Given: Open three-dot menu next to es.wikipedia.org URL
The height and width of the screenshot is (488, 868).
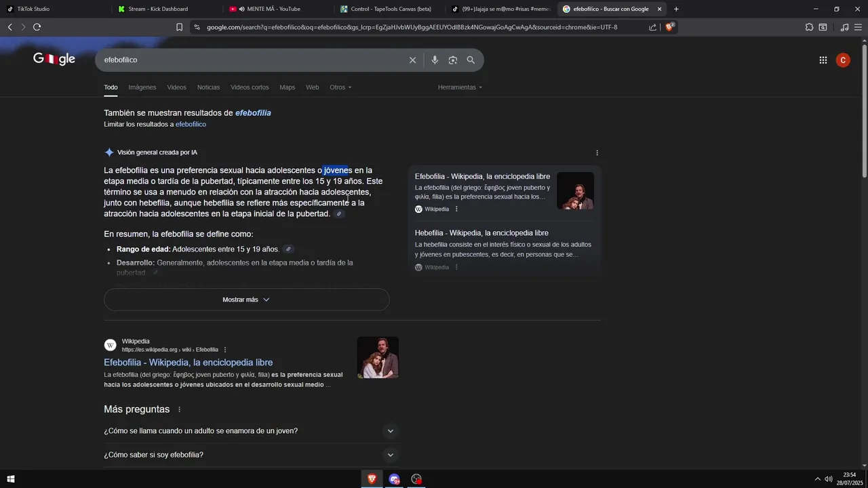Looking at the screenshot, I should click(225, 350).
